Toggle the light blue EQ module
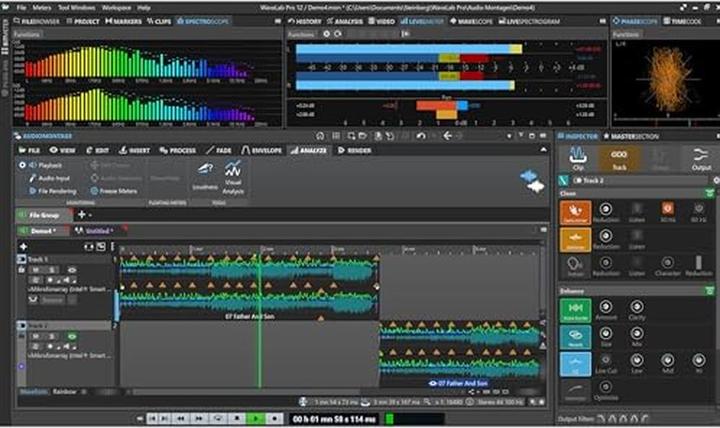Viewport: 720px width, 428px height. [575, 363]
